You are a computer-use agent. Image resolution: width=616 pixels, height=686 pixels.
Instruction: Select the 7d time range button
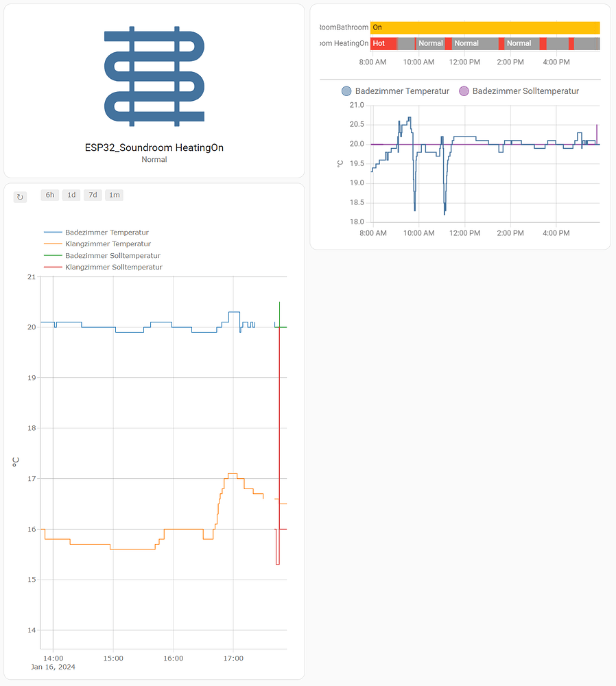[93, 195]
